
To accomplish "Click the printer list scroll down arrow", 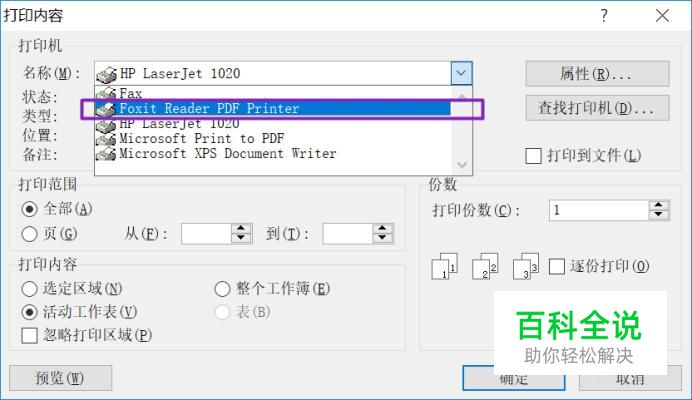I will [x=462, y=165].
